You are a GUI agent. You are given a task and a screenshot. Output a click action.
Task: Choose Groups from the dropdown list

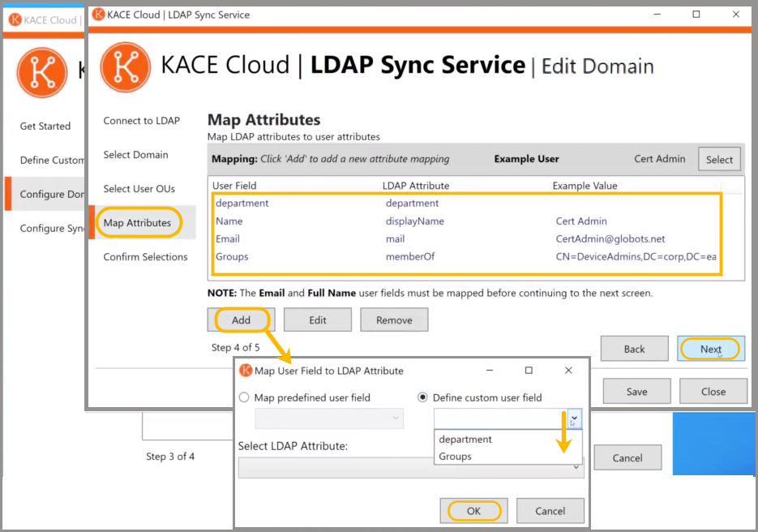456,457
